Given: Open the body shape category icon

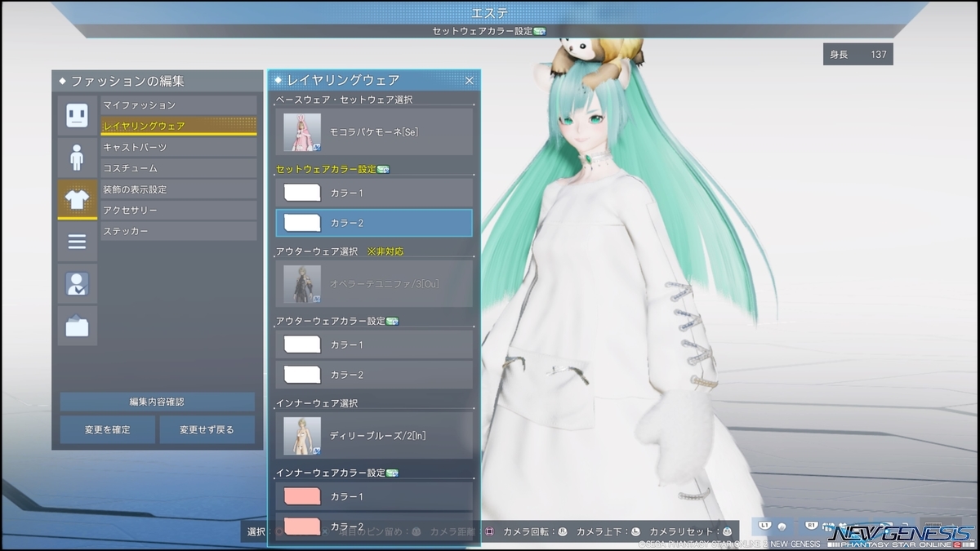Looking at the screenshot, I should pyautogui.click(x=77, y=158).
